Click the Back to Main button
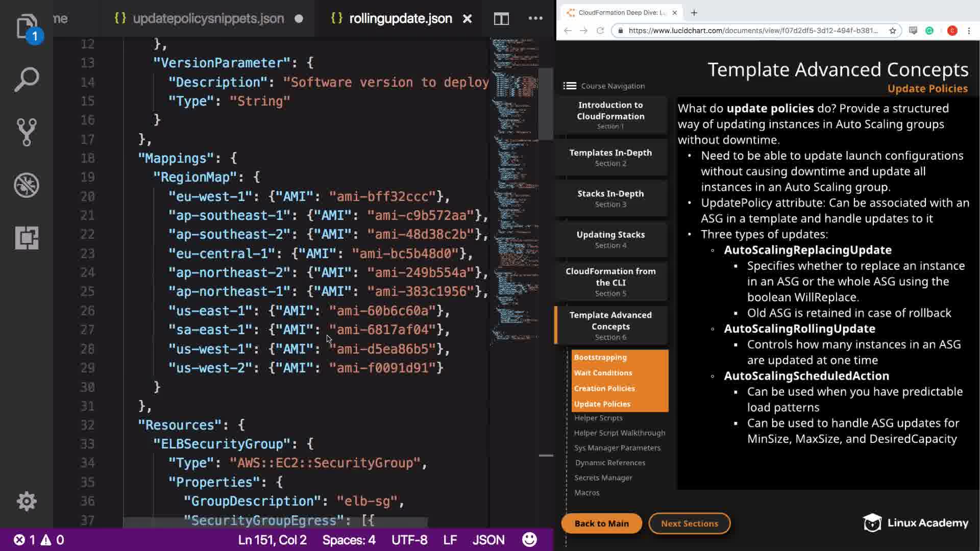The width and height of the screenshot is (980, 551). (x=601, y=523)
